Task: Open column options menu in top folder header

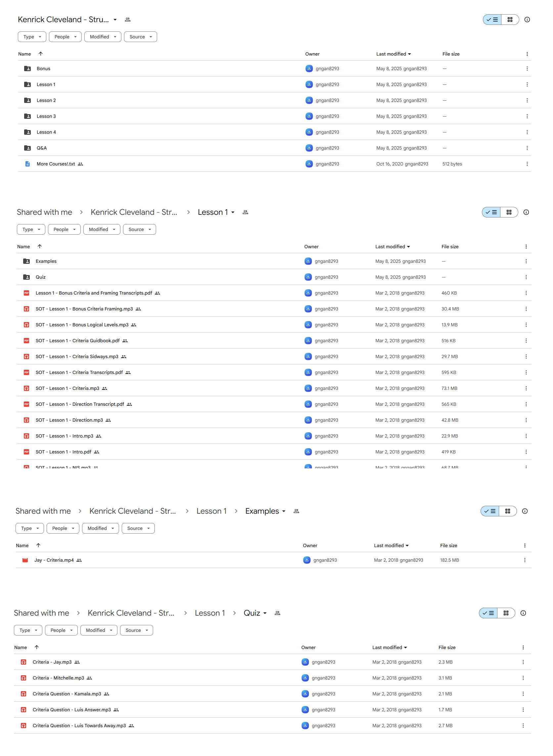Action: pos(527,54)
